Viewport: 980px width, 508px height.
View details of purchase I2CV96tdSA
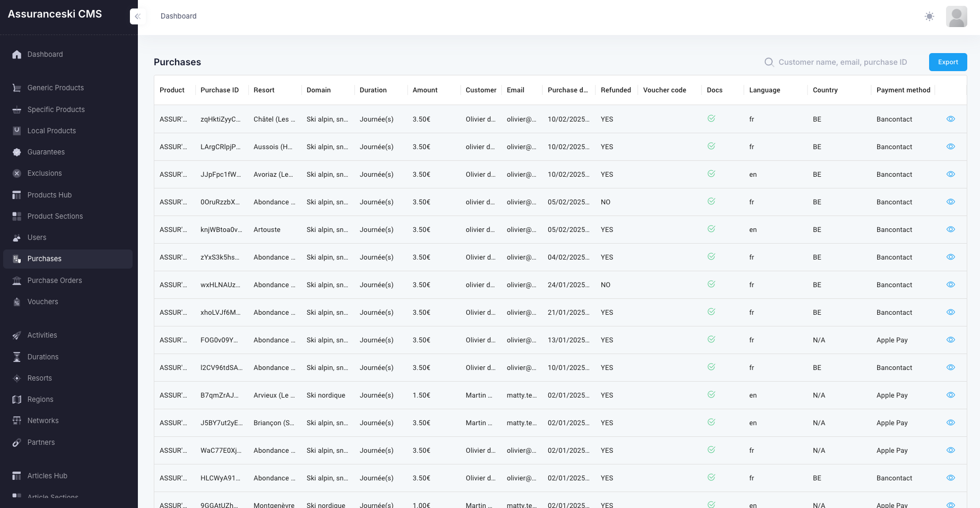(950, 367)
